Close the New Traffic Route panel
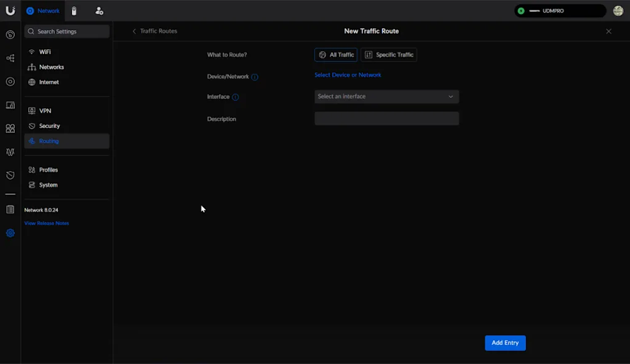Viewport: 630px width, 364px height. point(608,31)
